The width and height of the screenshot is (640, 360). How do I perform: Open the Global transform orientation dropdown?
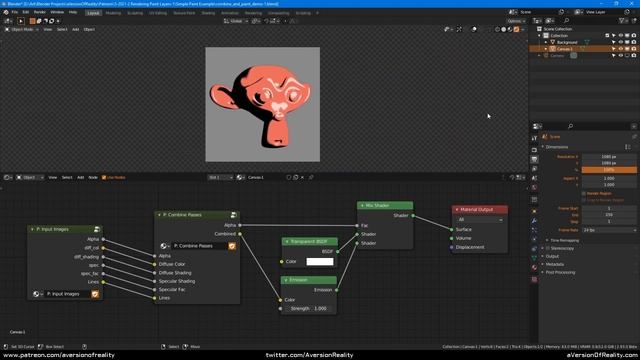coord(236,21)
